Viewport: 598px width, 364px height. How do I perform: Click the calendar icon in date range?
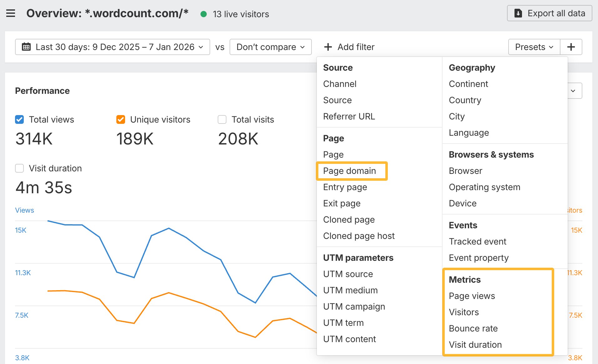point(26,47)
